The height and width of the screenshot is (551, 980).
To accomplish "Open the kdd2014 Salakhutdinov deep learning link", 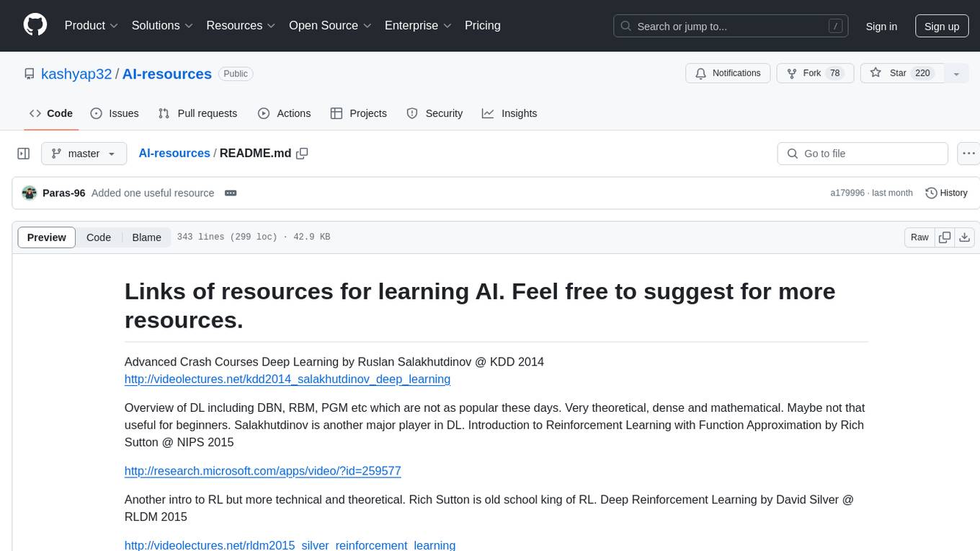I will tap(288, 379).
